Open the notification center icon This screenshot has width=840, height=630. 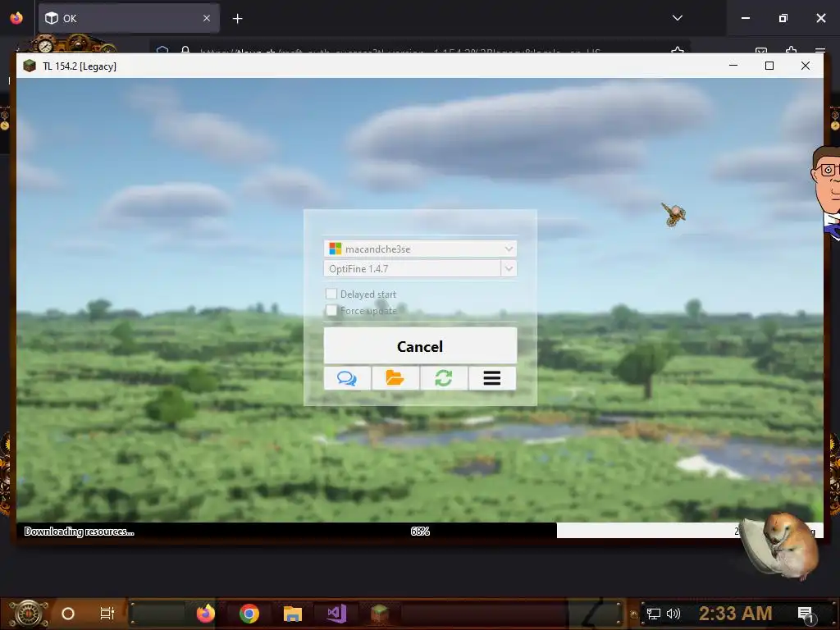(806, 614)
